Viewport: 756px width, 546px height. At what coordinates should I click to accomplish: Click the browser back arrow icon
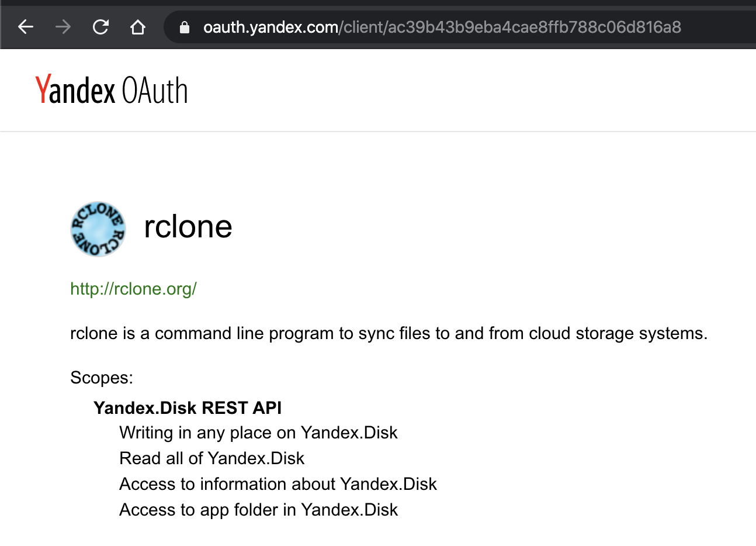26,26
